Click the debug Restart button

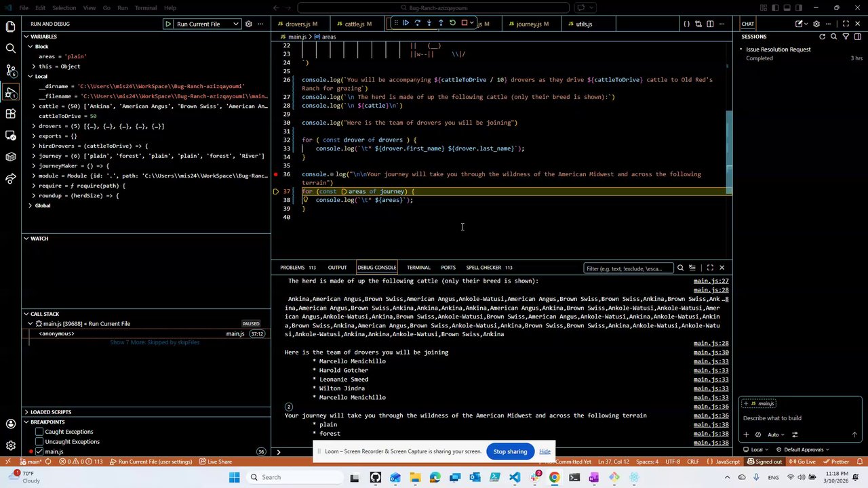[452, 23]
